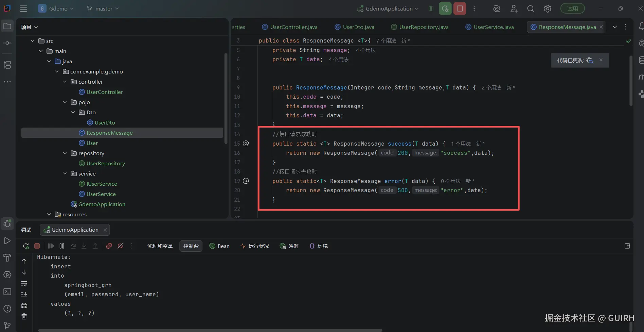Toggle scroll to end of console
Viewport: 644px width, 332px height.
[x=24, y=294]
